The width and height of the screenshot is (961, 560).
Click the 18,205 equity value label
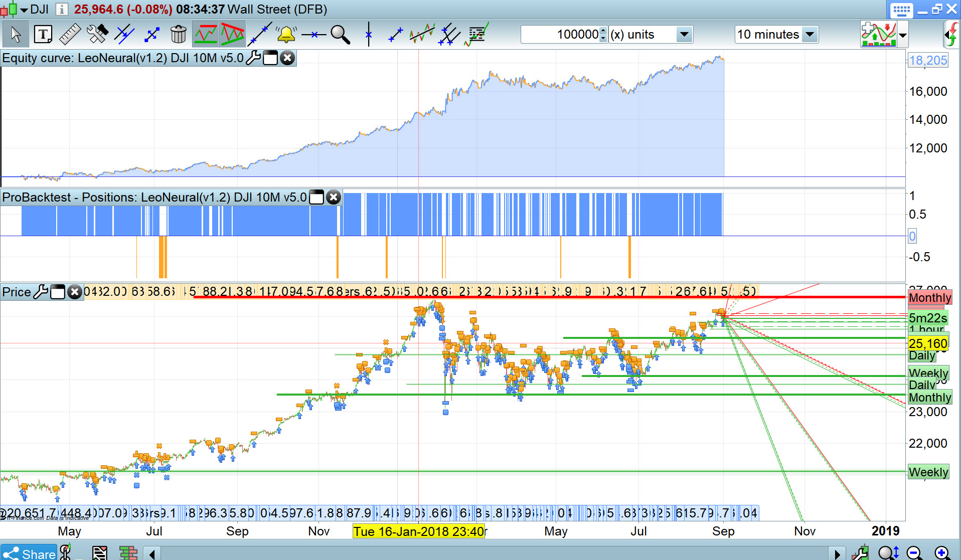click(x=928, y=61)
